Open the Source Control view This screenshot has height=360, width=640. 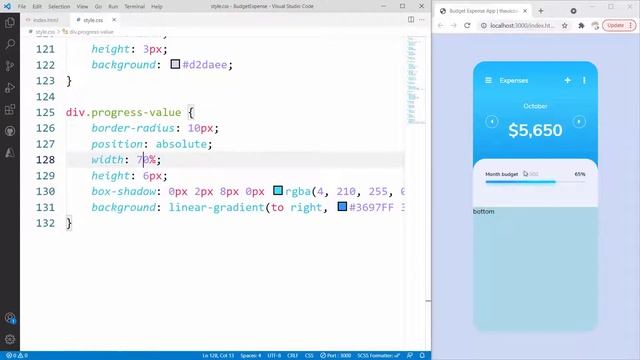[10, 66]
